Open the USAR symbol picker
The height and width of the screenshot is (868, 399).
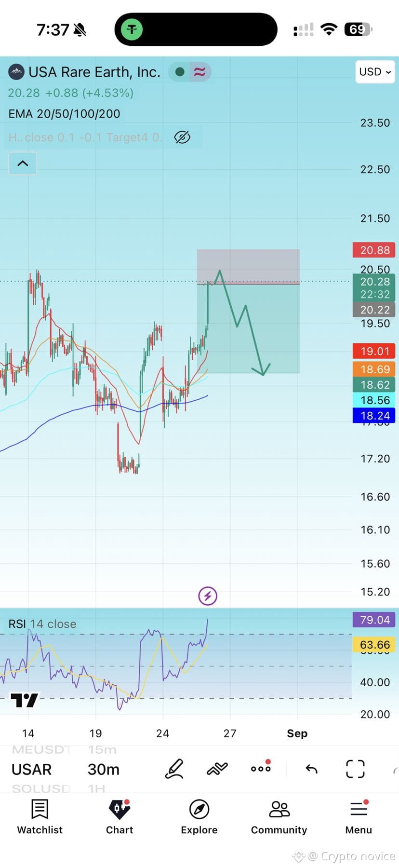pos(31,769)
